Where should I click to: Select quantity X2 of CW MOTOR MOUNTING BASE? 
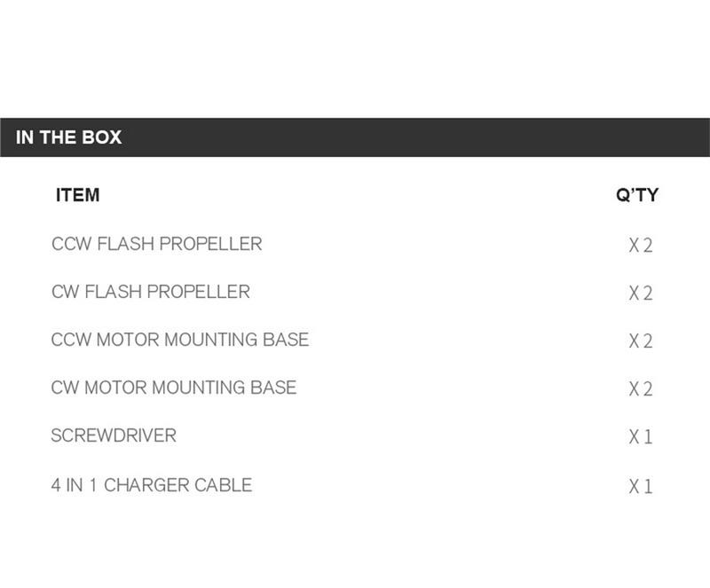click(641, 388)
